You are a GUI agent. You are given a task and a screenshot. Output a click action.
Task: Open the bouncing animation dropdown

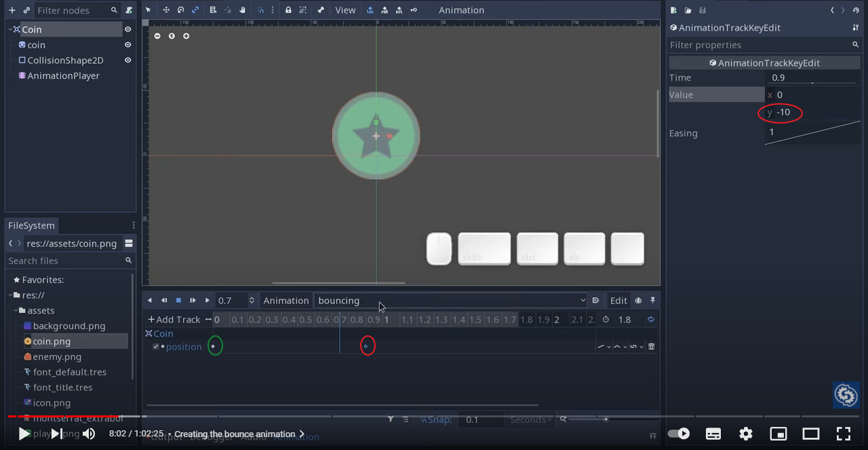point(451,301)
